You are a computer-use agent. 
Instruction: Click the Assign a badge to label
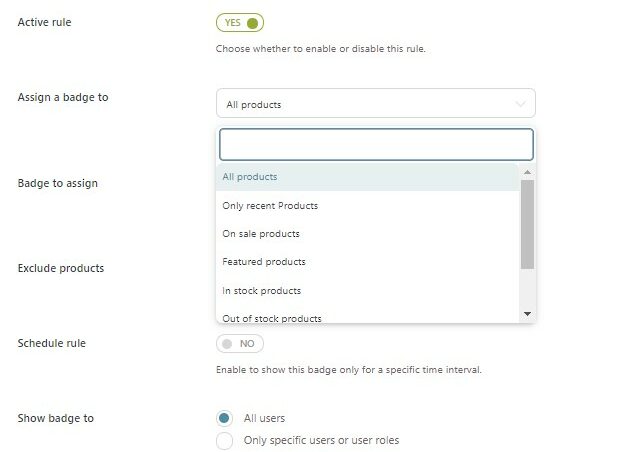63,97
